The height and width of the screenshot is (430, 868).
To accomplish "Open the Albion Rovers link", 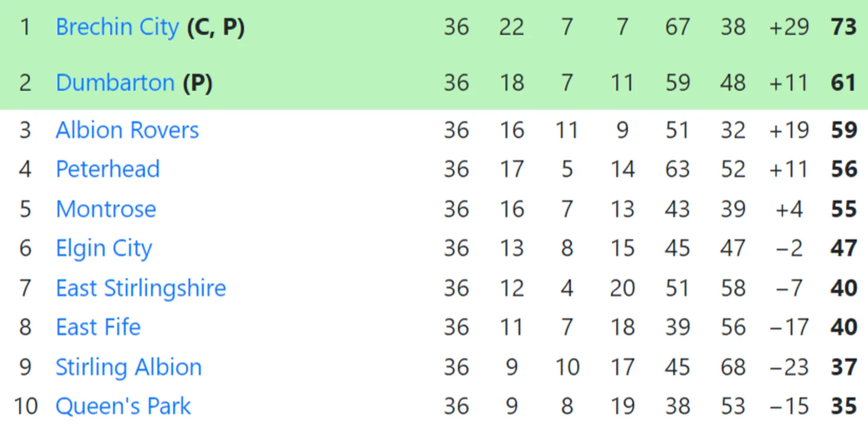I will (127, 130).
